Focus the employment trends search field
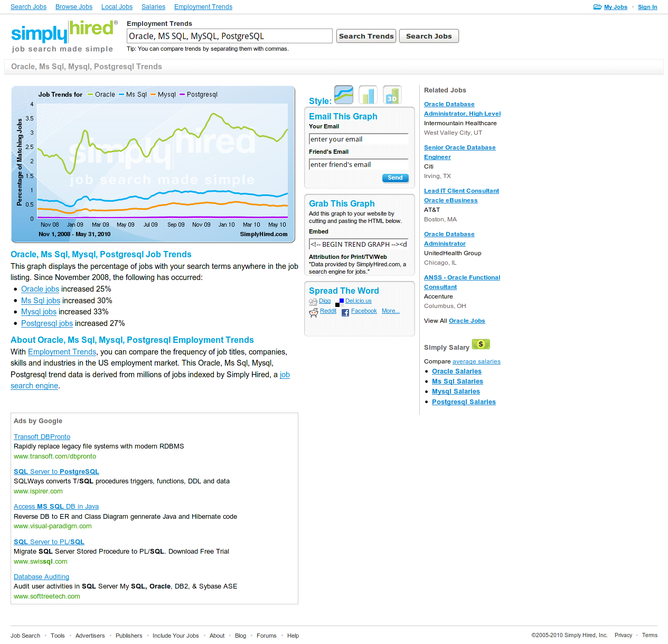The height and width of the screenshot is (644, 668). [230, 36]
